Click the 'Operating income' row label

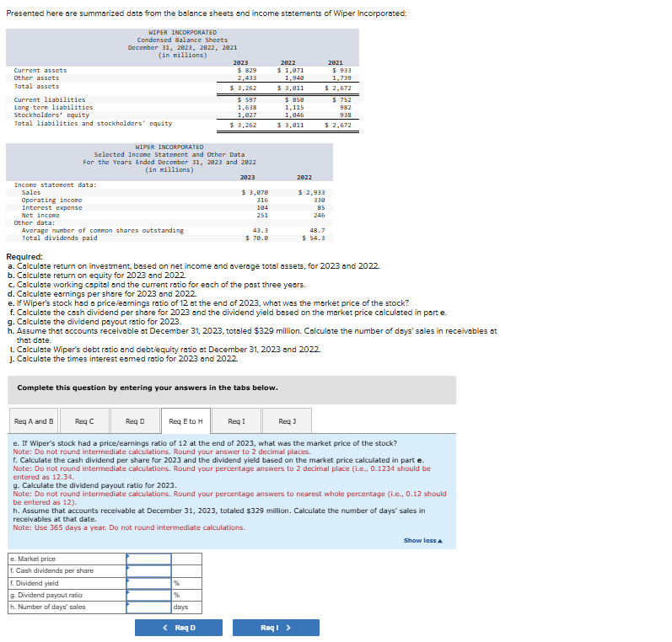click(52, 200)
